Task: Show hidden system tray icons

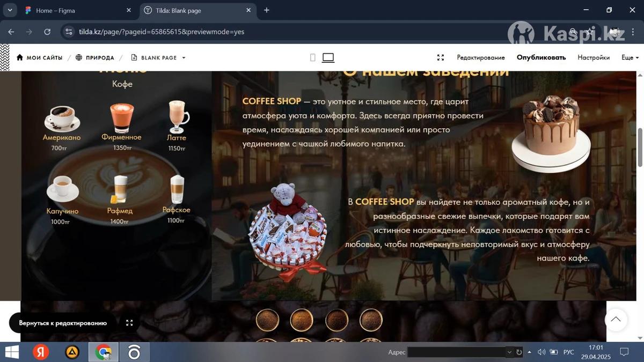Action: click(x=530, y=352)
